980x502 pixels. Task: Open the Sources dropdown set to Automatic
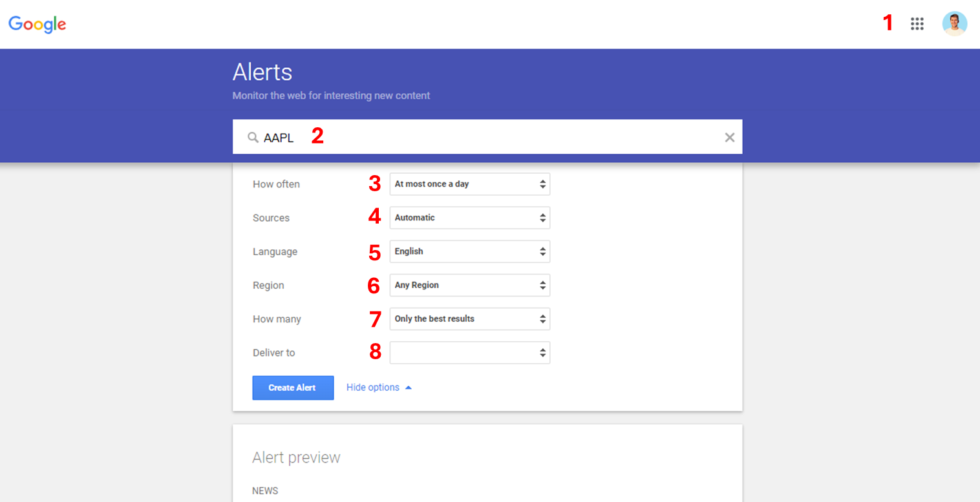point(470,218)
